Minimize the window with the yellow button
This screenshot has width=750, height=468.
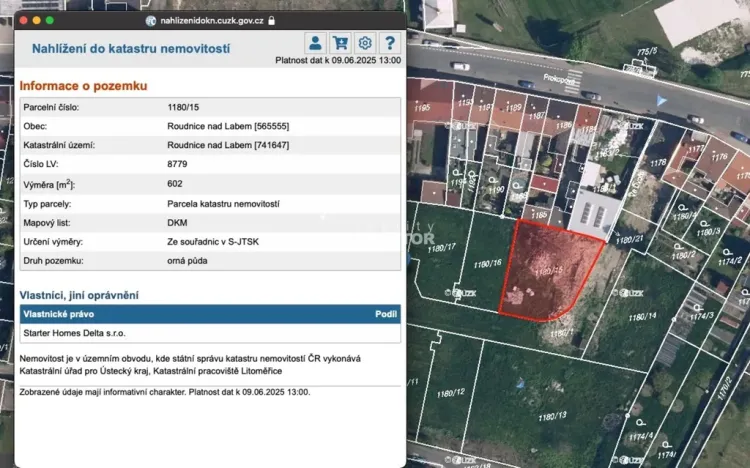(x=37, y=20)
